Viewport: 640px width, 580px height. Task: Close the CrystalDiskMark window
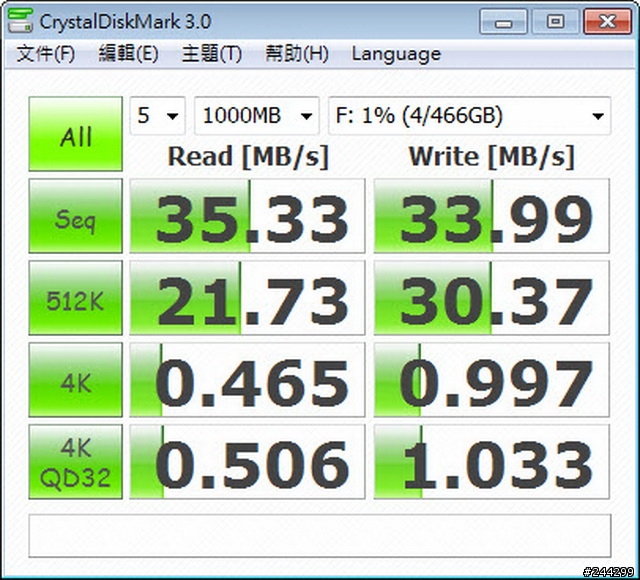click(608, 22)
